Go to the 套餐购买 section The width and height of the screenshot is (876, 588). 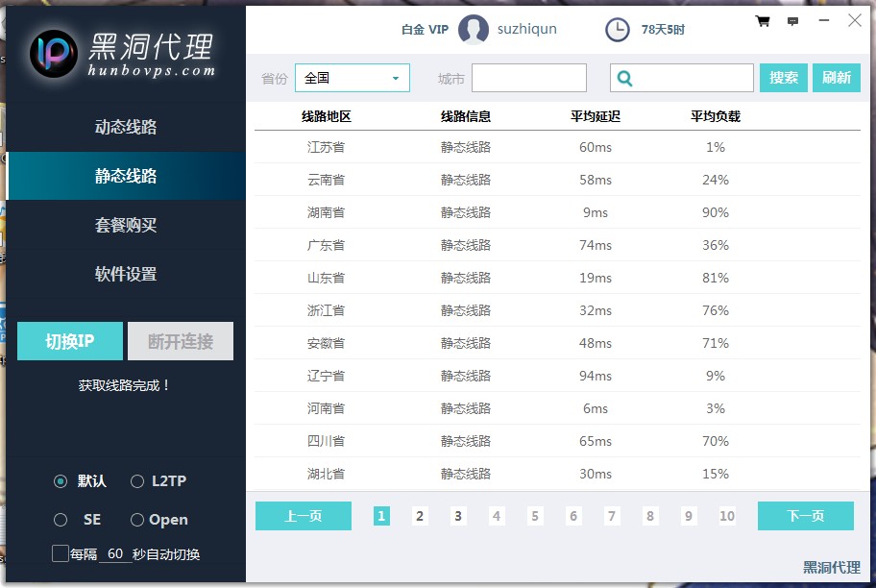pyautogui.click(x=126, y=225)
